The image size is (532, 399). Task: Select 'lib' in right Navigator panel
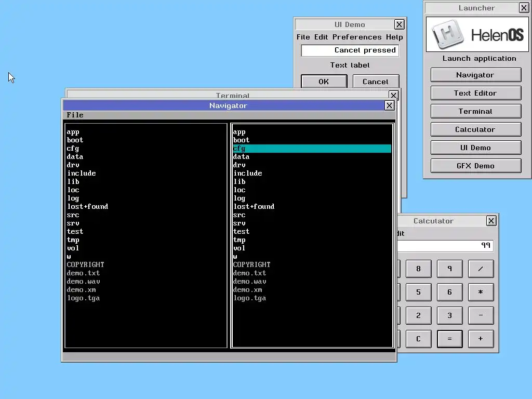(312, 182)
